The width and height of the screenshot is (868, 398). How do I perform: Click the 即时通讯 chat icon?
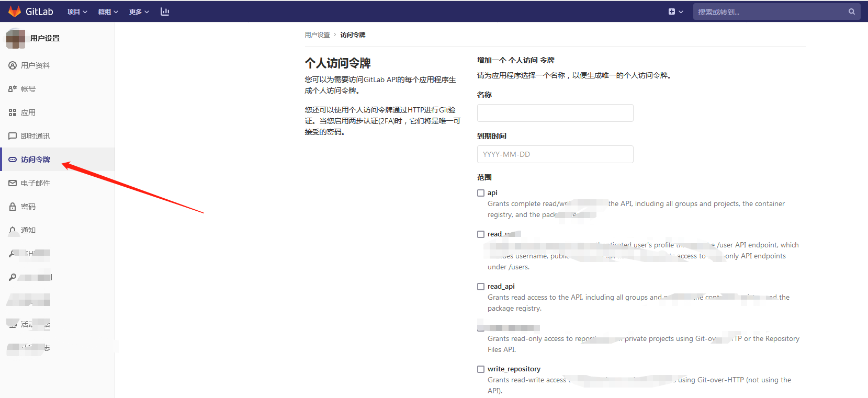[13, 136]
